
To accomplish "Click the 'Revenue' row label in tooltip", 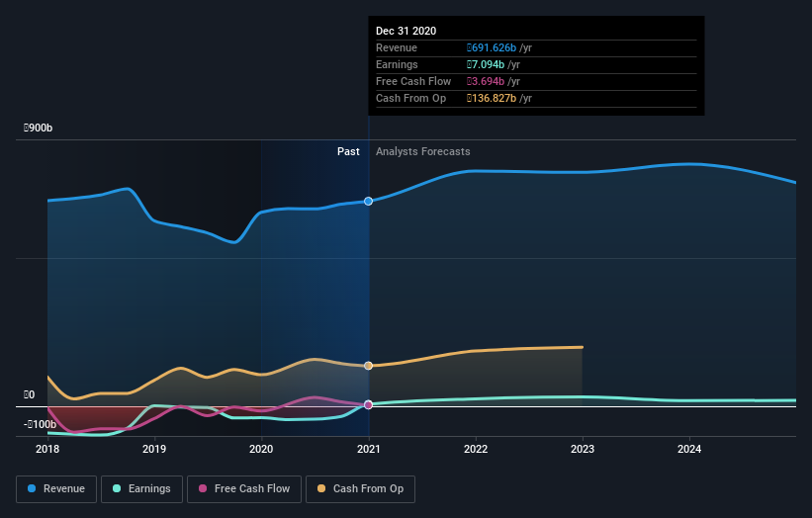I will pos(397,47).
